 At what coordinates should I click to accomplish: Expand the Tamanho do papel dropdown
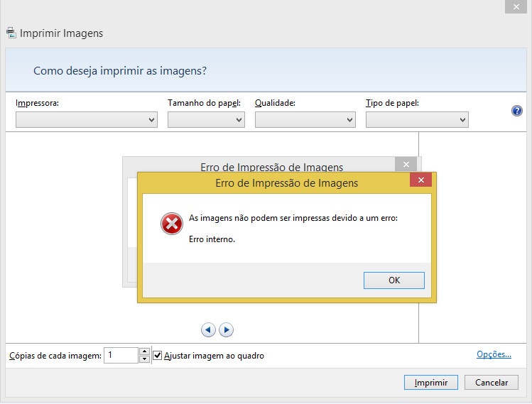pos(206,120)
